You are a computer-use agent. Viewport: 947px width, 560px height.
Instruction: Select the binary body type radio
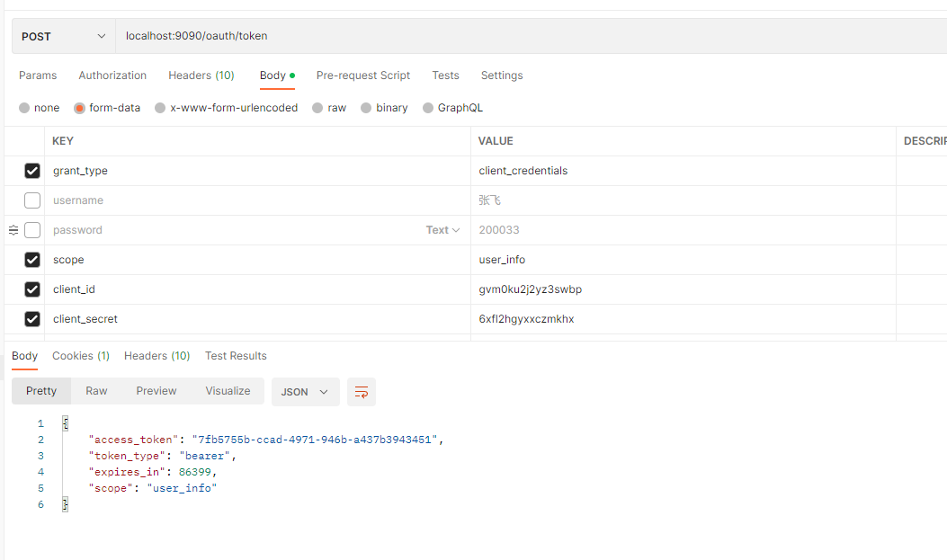[x=366, y=108]
